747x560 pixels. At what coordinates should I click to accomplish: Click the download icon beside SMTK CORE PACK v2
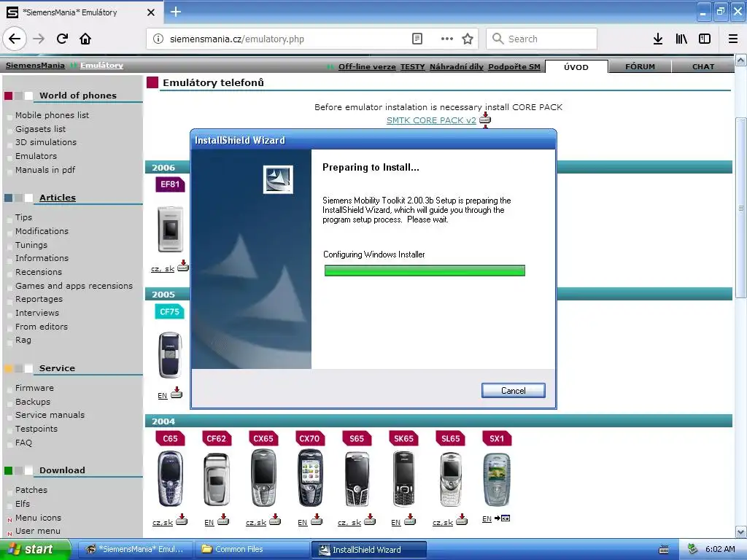pyautogui.click(x=485, y=119)
